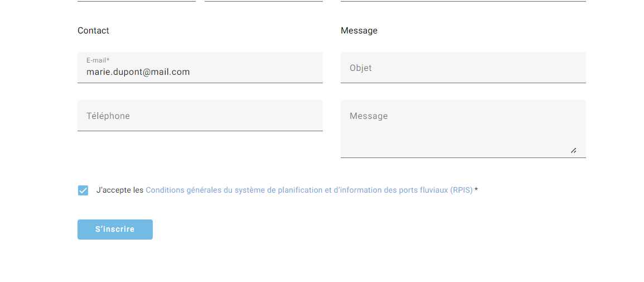Click the "Message" placeholder inside the textarea
The height and width of the screenshot is (282, 644).
(369, 116)
